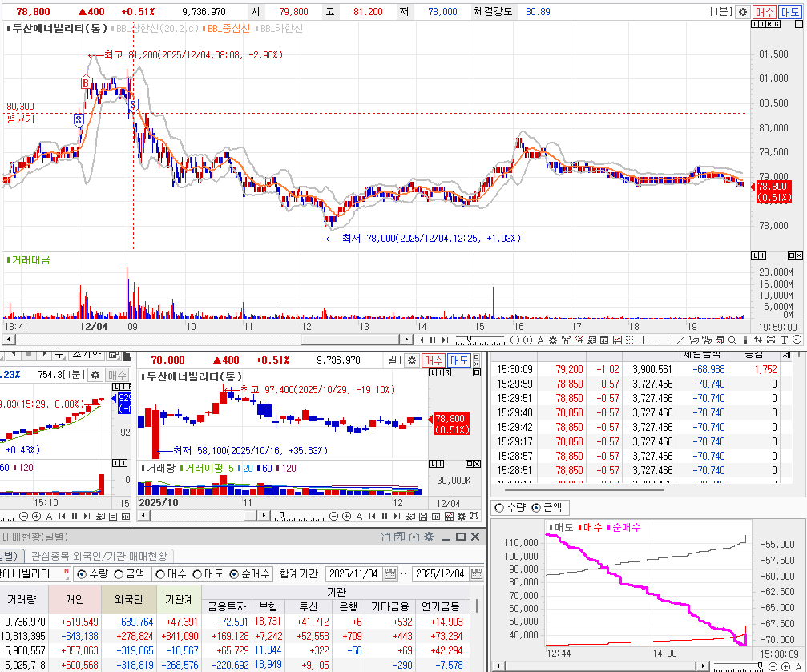Open the calendar picker for end date 2025/12/04
The width and height of the screenshot is (807, 672).
pos(477,574)
